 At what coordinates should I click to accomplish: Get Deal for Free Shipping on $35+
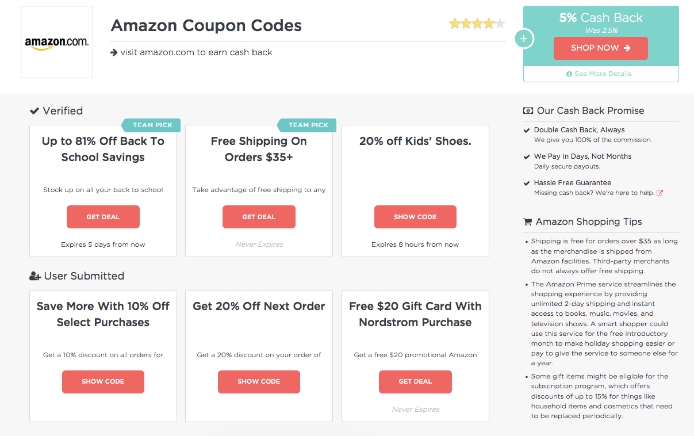click(259, 216)
